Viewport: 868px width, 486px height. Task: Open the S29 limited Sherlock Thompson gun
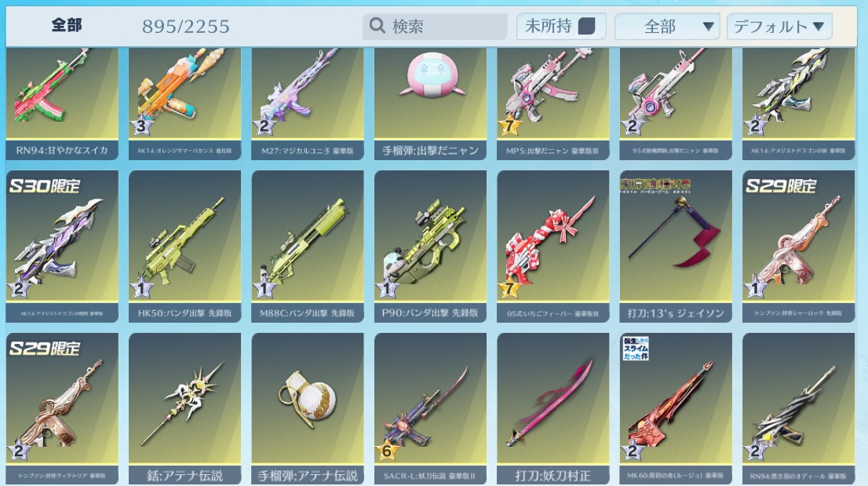(x=798, y=247)
